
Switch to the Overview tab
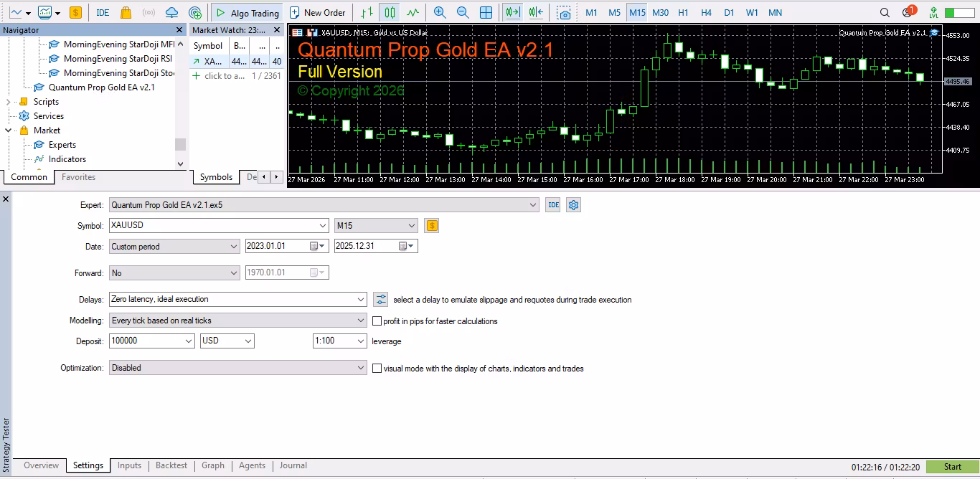click(41, 466)
